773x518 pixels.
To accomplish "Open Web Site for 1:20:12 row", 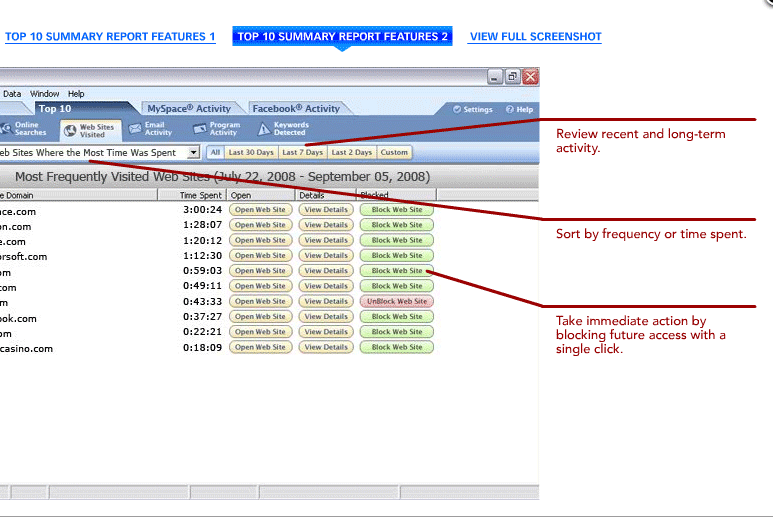I will 260,240.
